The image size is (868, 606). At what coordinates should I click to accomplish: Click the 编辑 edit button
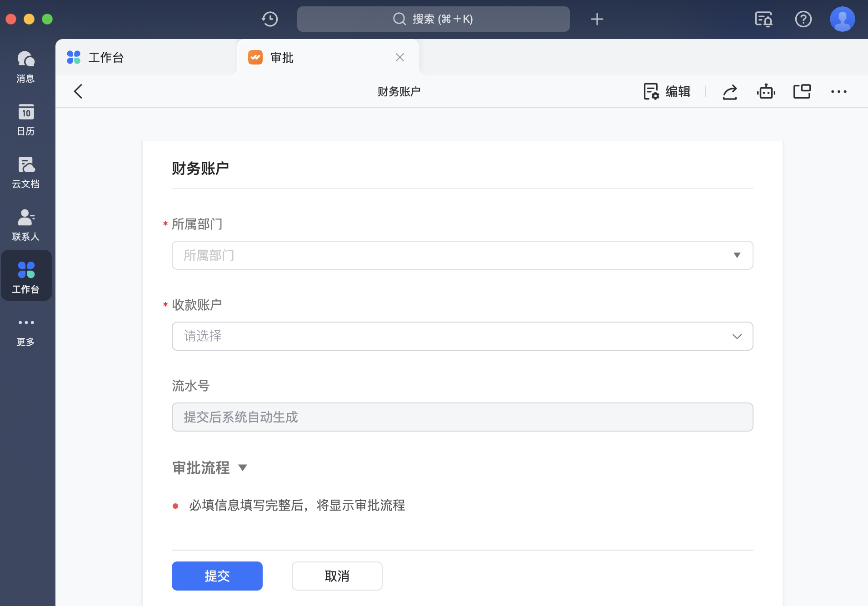tap(667, 91)
